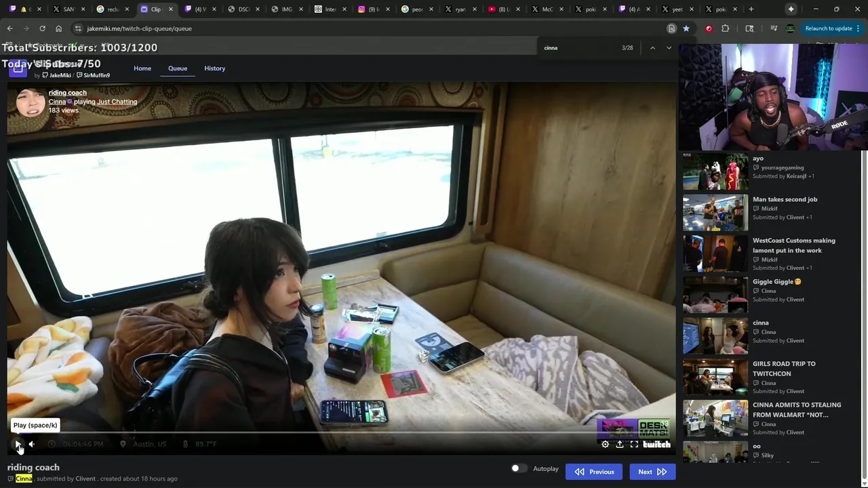
Task: Open the Twitch logo link in the player
Action: point(656,444)
